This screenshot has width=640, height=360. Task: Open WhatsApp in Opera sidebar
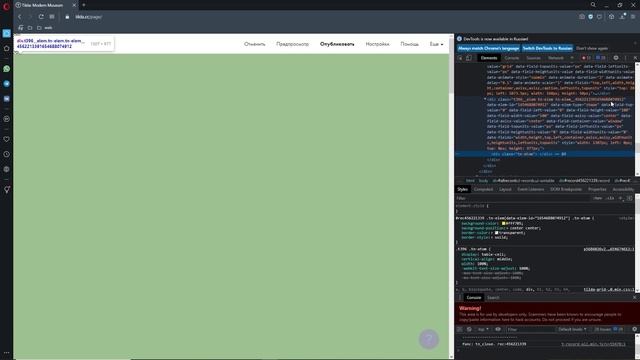click(7, 69)
